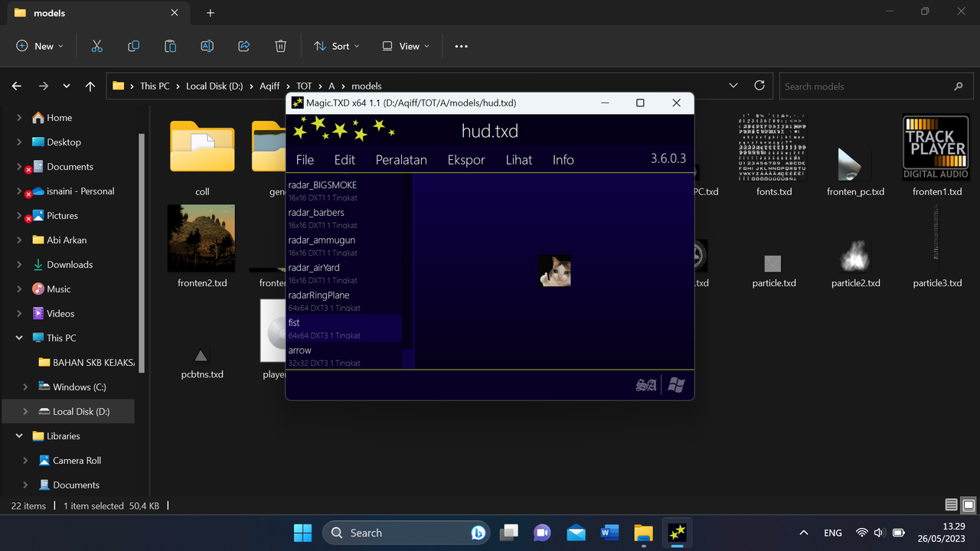Click the Rename icon in Explorer toolbar
This screenshot has height=551, width=980.
pyautogui.click(x=207, y=46)
